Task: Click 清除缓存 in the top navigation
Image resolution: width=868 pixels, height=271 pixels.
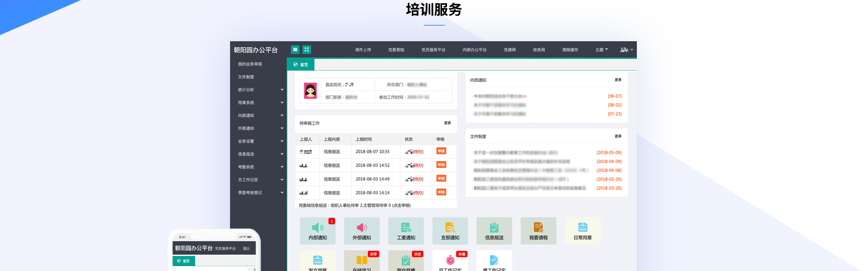Action: [570, 50]
